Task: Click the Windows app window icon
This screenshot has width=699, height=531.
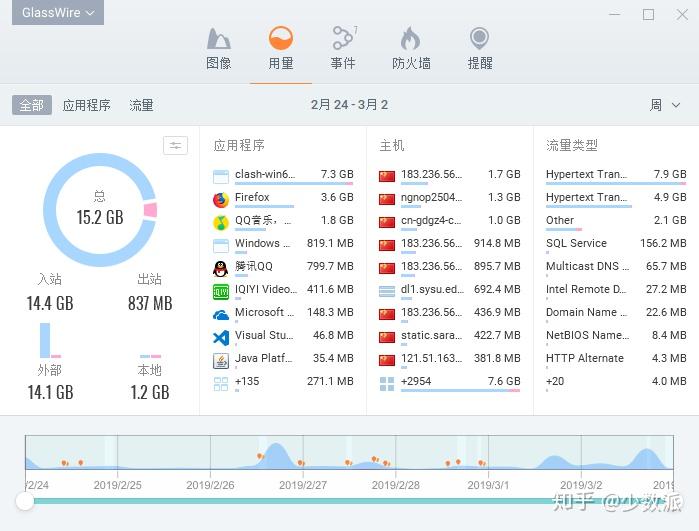Action: [x=221, y=246]
